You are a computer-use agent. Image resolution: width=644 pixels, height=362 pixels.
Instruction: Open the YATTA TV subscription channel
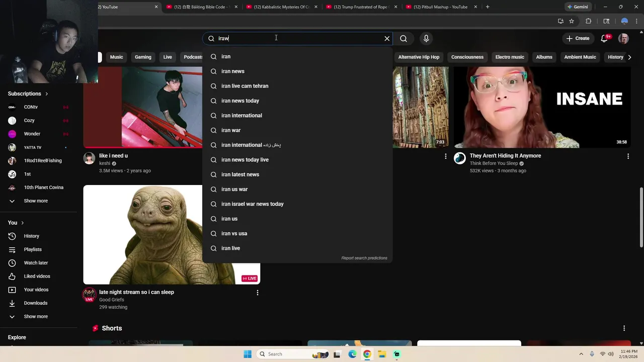click(x=38, y=147)
